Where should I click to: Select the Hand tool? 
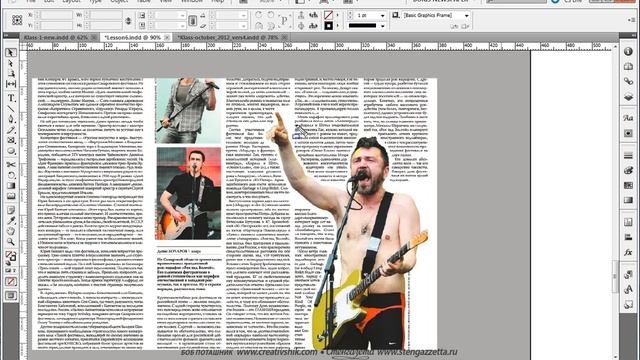pyautogui.click(x=11, y=231)
